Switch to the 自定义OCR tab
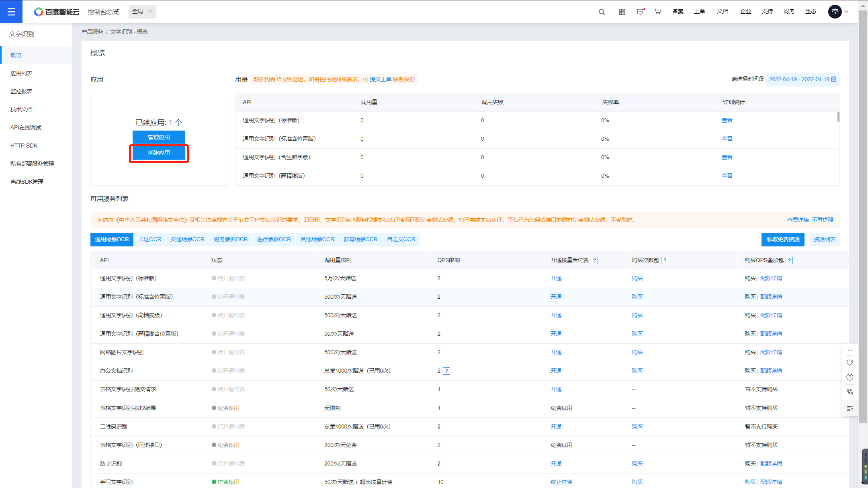This screenshot has height=488, width=868. [x=401, y=239]
